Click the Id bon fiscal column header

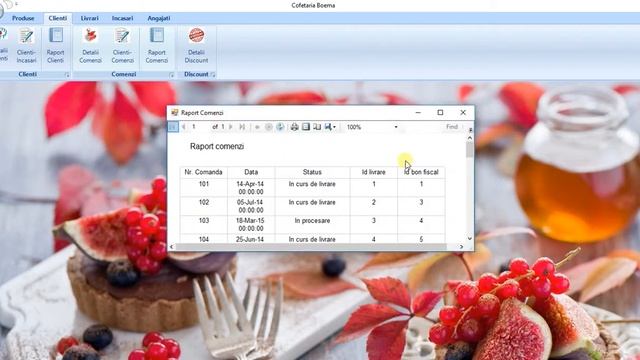pos(421,172)
